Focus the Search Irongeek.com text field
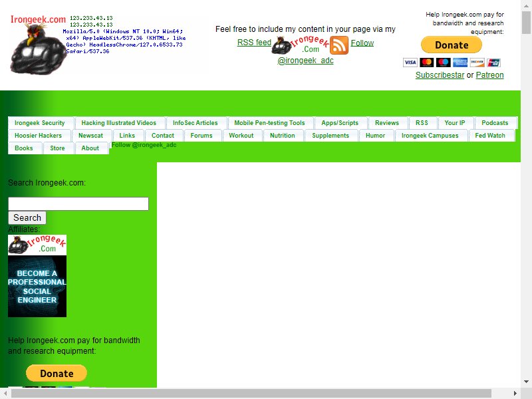This screenshot has height=399, width=532. click(x=78, y=203)
